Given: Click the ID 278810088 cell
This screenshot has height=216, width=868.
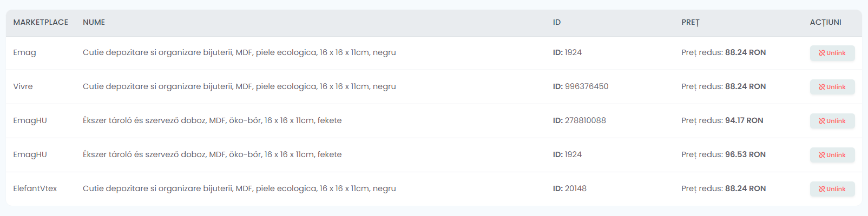Looking at the screenshot, I should point(579,120).
